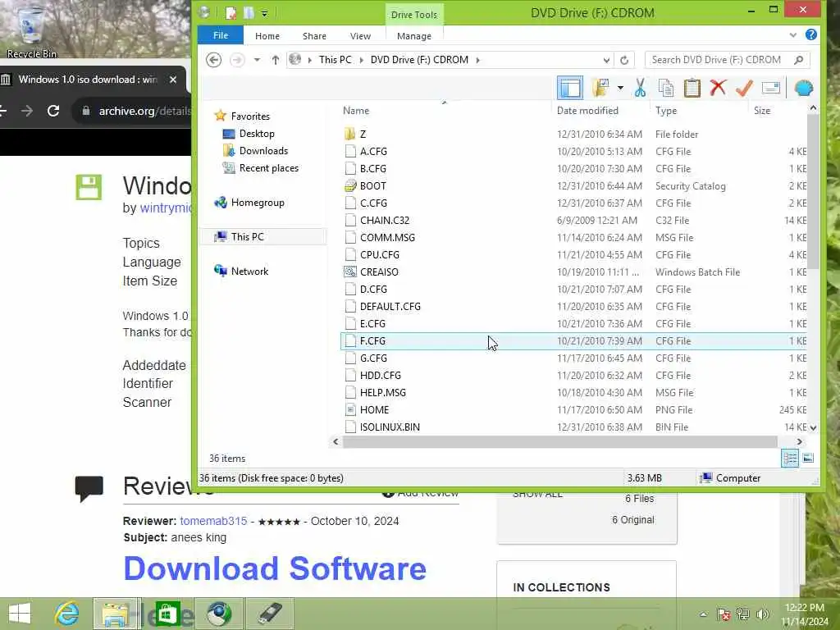The width and height of the screenshot is (840, 630).
Task: Refresh the DVD Drive folder view
Action: [x=624, y=60]
